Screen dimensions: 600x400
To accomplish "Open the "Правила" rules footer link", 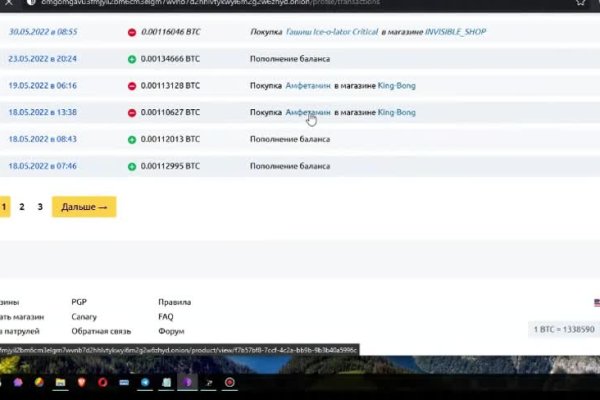I will point(174,302).
